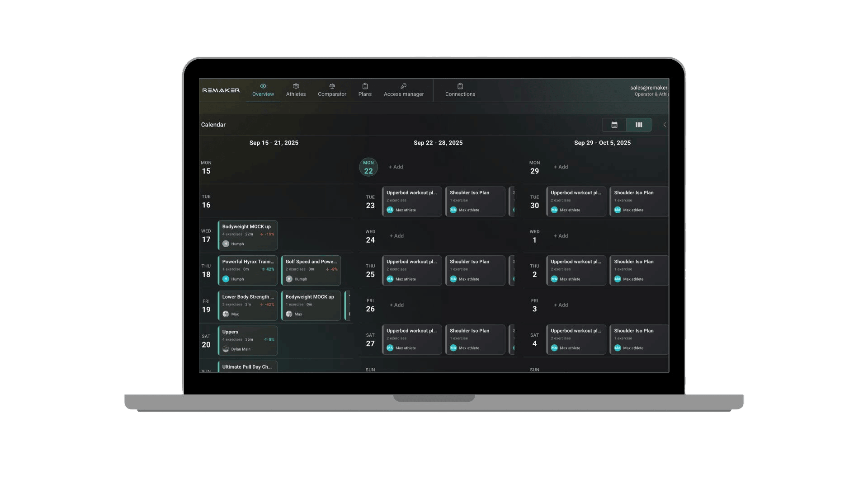Click the Sep 22 - 28, 2025 week header
The width and height of the screenshot is (868, 488).
pos(438,143)
